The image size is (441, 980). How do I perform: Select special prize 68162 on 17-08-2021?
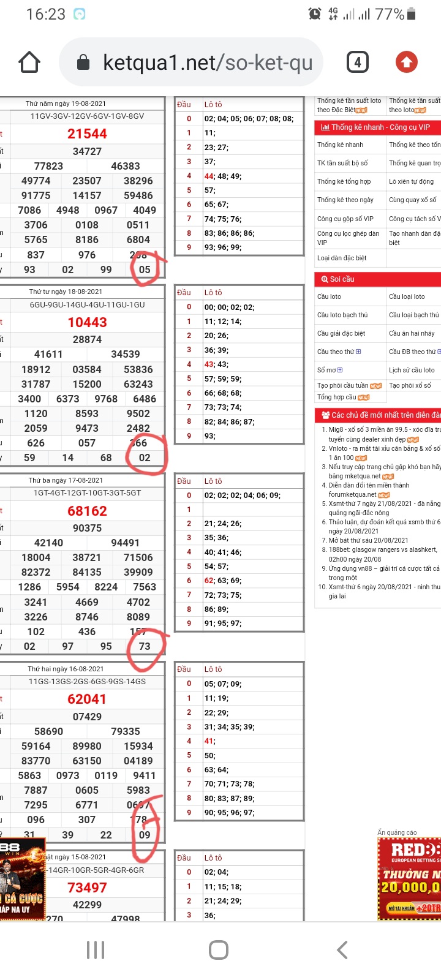click(x=87, y=511)
